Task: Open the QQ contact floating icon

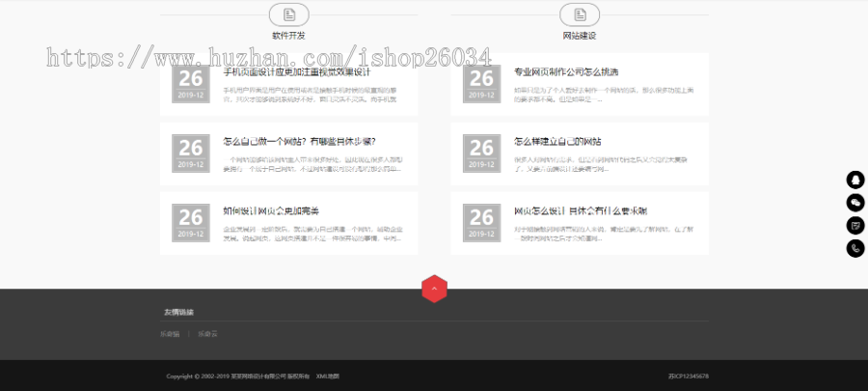Action: pyautogui.click(x=855, y=180)
